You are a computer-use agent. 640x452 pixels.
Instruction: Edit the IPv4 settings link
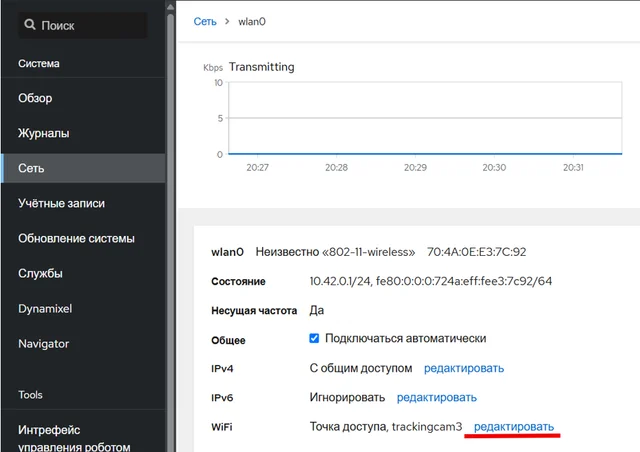[464, 368]
